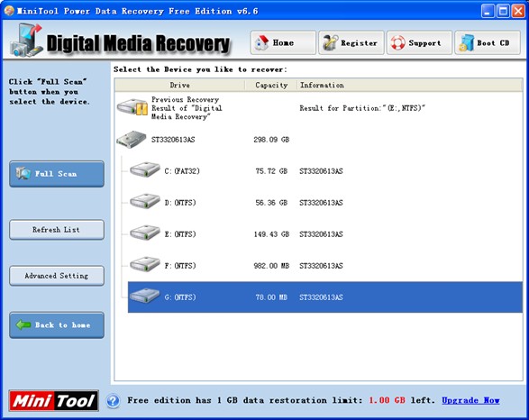This screenshot has width=529, height=420.
Task: Select the F: (NTFS) drive icon
Action: [145, 264]
